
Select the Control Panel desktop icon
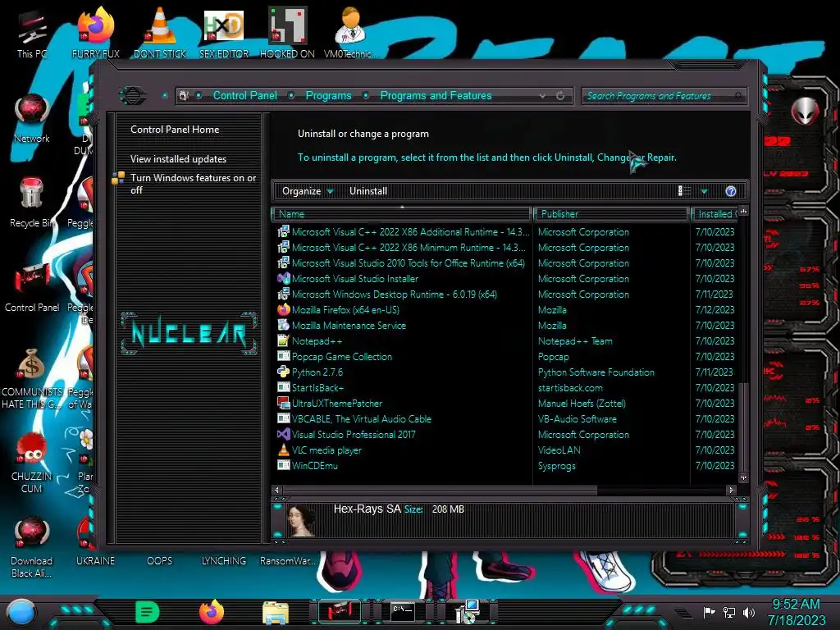tap(32, 287)
